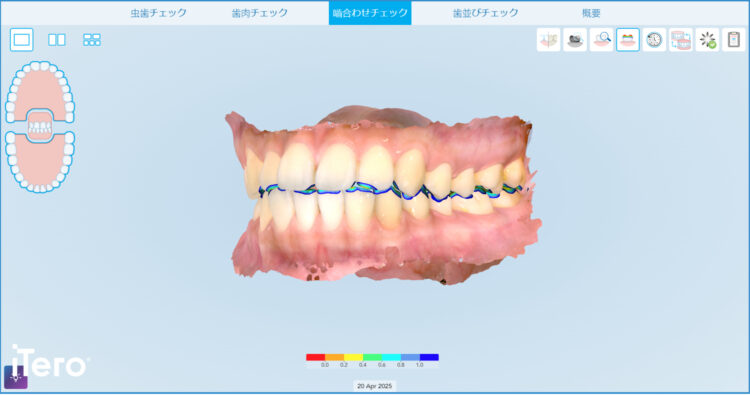This screenshot has height=395, width=750.
Task: Open the 概要 tab
Action: click(591, 13)
